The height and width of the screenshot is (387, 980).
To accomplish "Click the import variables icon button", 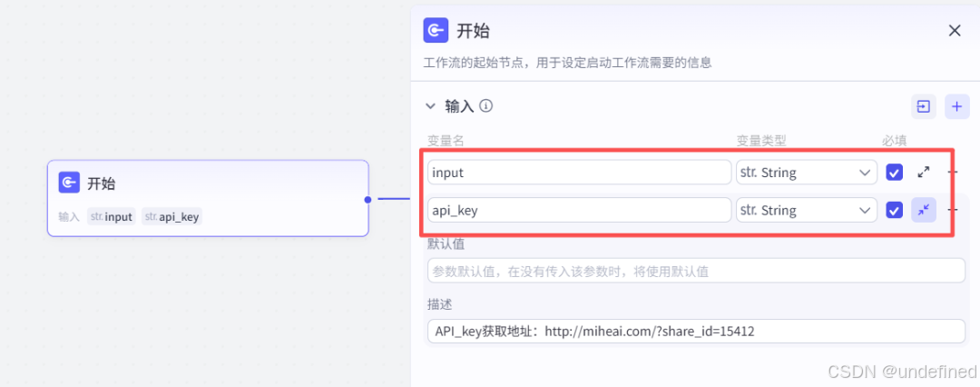I will (923, 106).
